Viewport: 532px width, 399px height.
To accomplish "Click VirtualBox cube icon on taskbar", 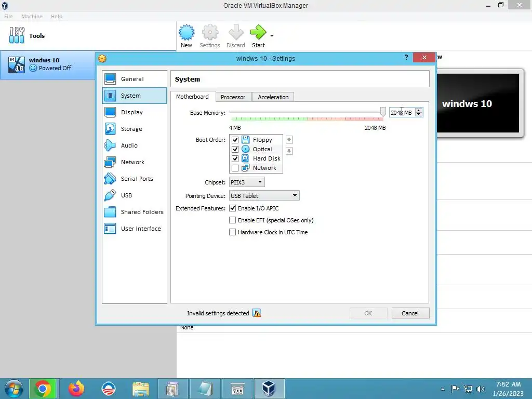I will 269,389.
